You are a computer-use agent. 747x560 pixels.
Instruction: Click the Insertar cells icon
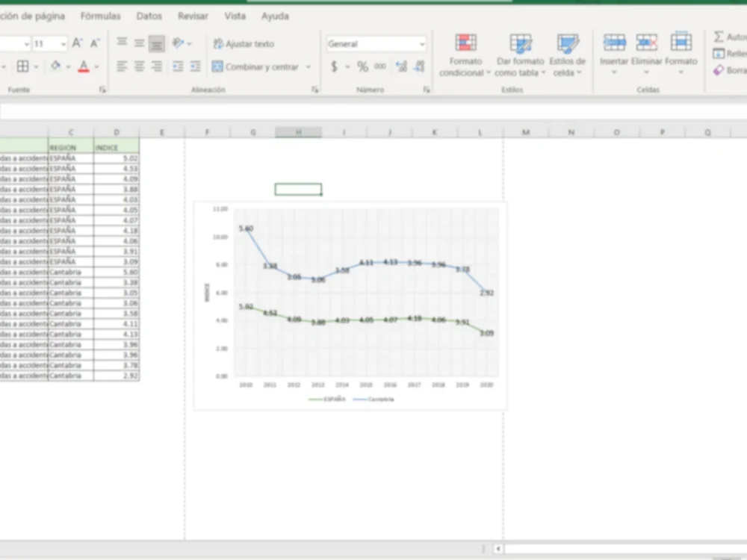(x=614, y=43)
